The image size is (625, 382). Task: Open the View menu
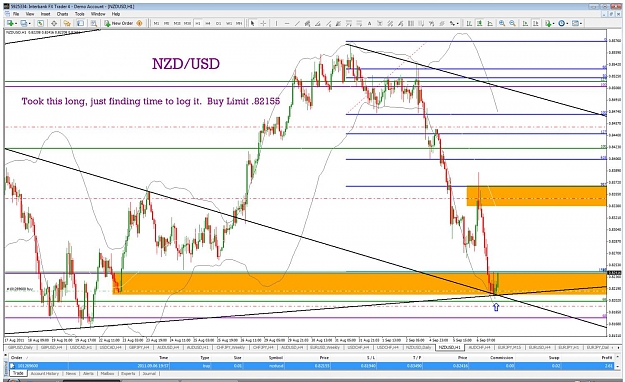click(x=30, y=14)
